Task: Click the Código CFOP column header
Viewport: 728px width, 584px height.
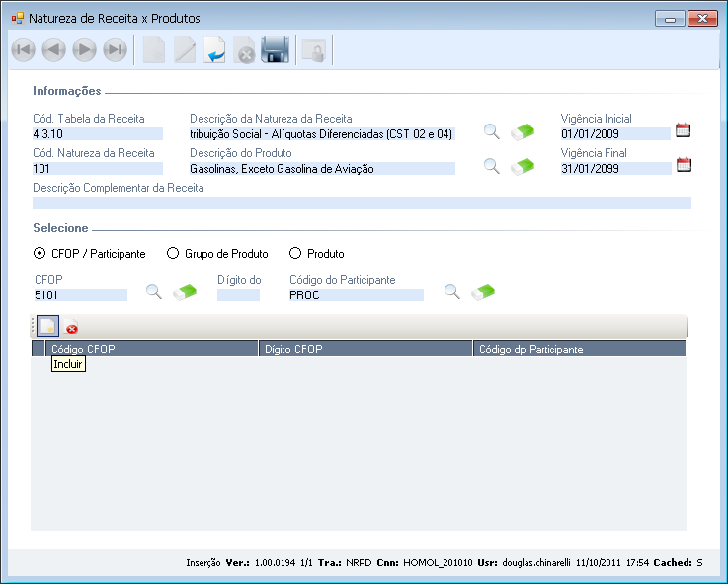Action: [150, 349]
